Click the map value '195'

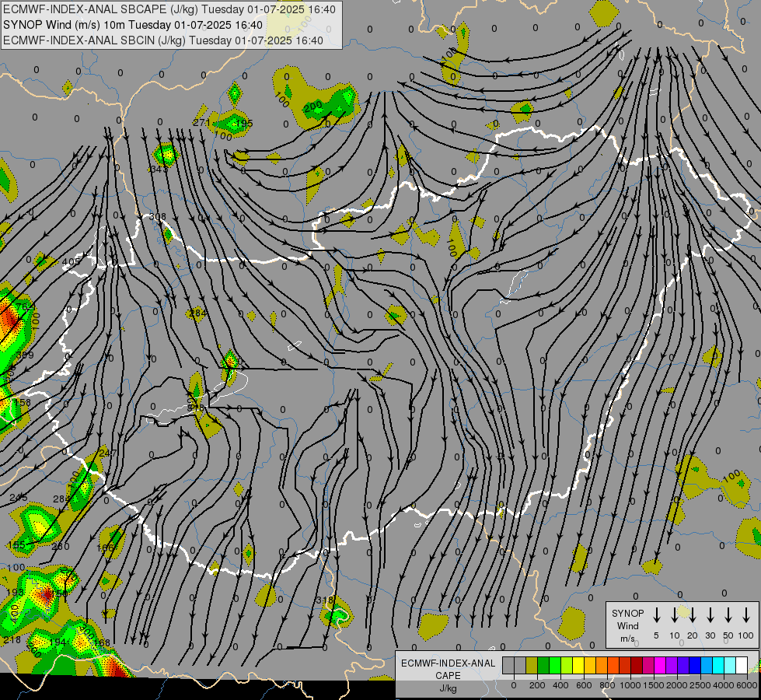point(243,124)
